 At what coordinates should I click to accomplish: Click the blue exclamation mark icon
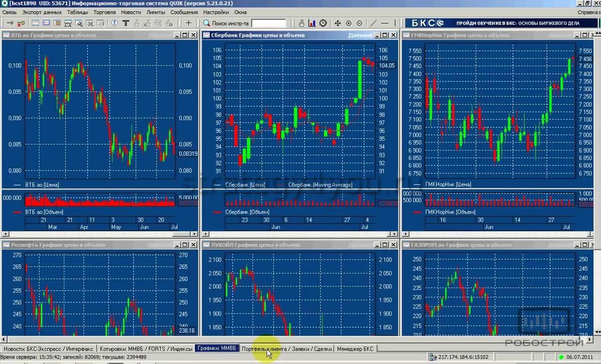(x=115, y=23)
